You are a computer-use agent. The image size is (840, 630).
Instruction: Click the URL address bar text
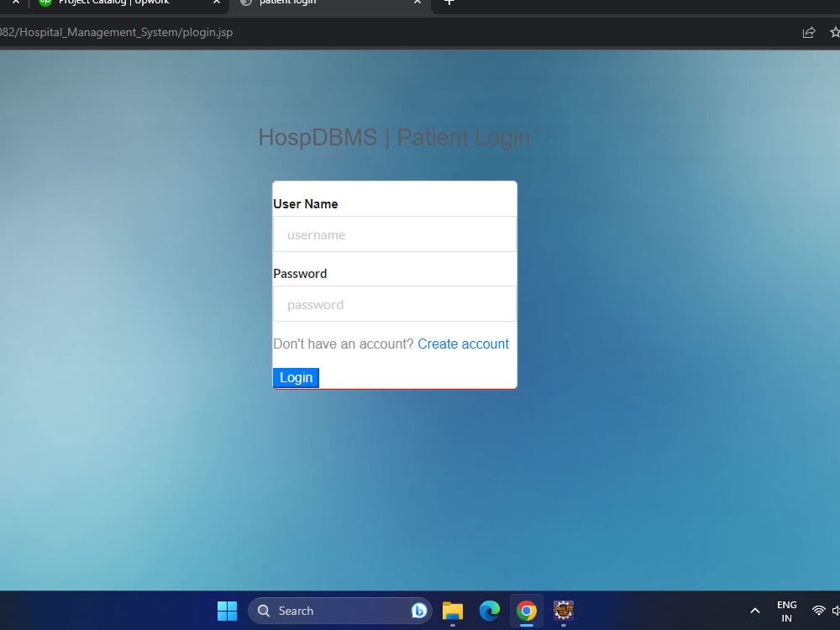[x=116, y=33]
